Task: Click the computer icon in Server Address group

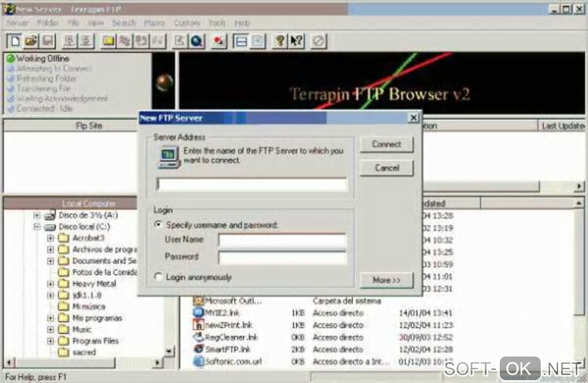Action: pyautogui.click(x=168, y=157)
